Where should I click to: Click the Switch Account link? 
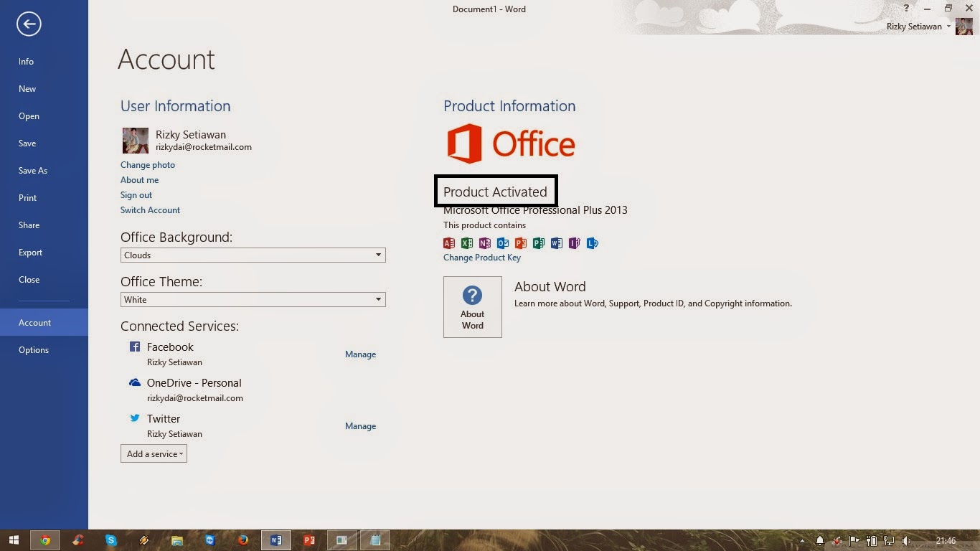click(x=150, y=210)
